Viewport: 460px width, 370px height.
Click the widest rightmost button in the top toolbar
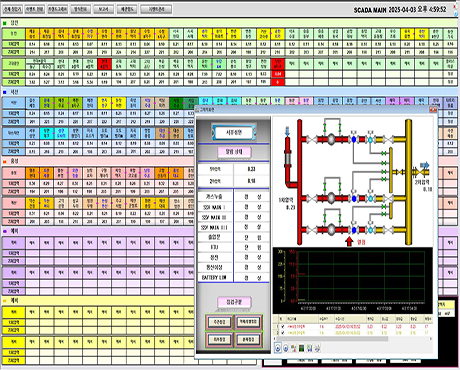click(x=156, y=9)
